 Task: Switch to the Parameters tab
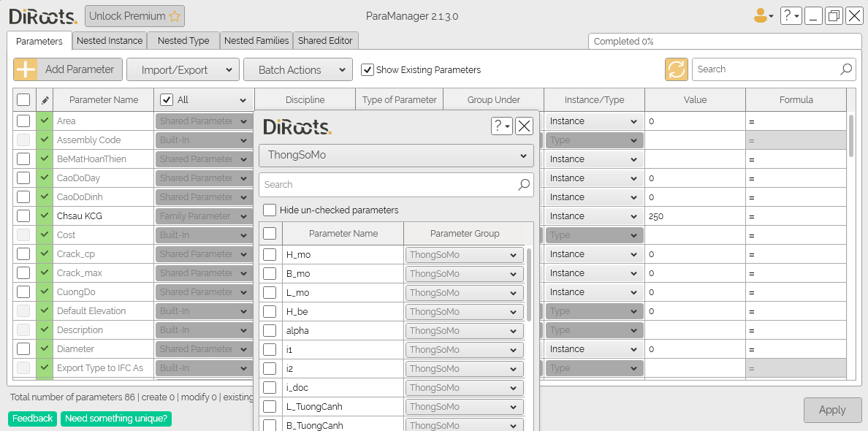coord(39,41)
